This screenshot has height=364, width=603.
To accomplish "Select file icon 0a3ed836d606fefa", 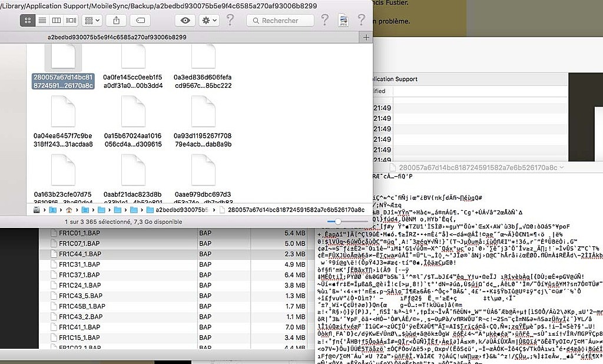I will (x=203, y=57).
